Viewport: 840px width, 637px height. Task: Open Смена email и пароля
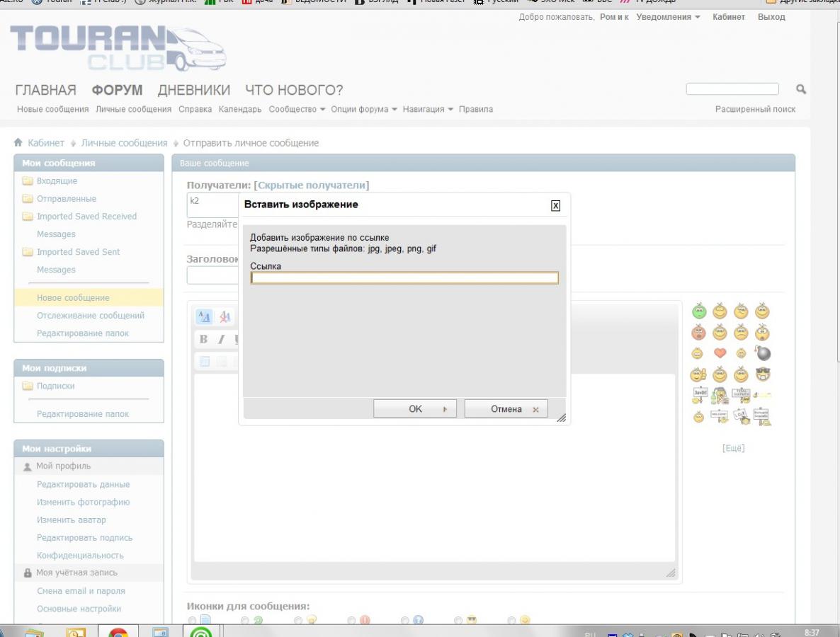[81, 591]
